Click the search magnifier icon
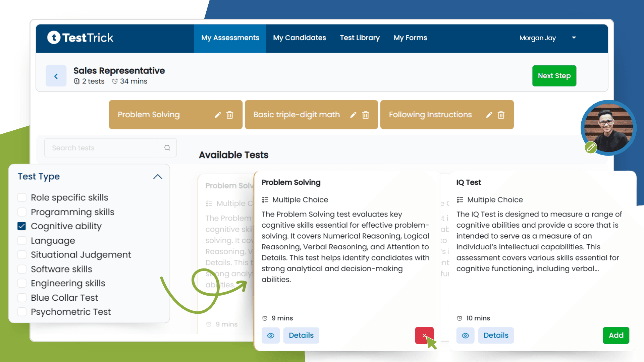The image size is (644, 362). pyautogui.click(x=167, y=147)
